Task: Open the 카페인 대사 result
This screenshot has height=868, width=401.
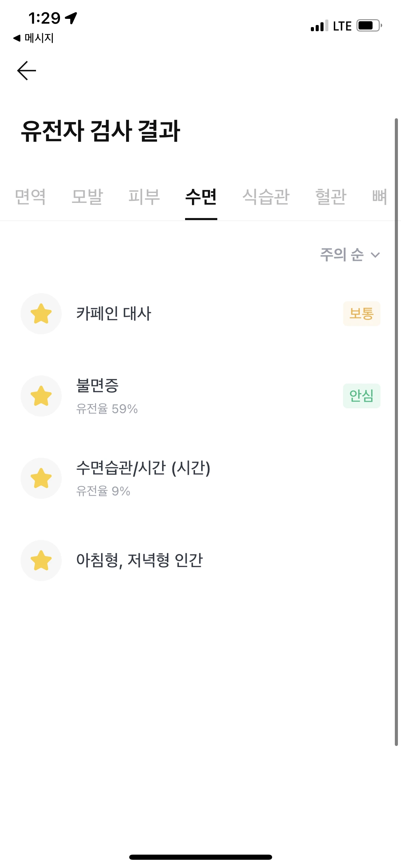Action: pyautogui.click(x=200, y=314)
